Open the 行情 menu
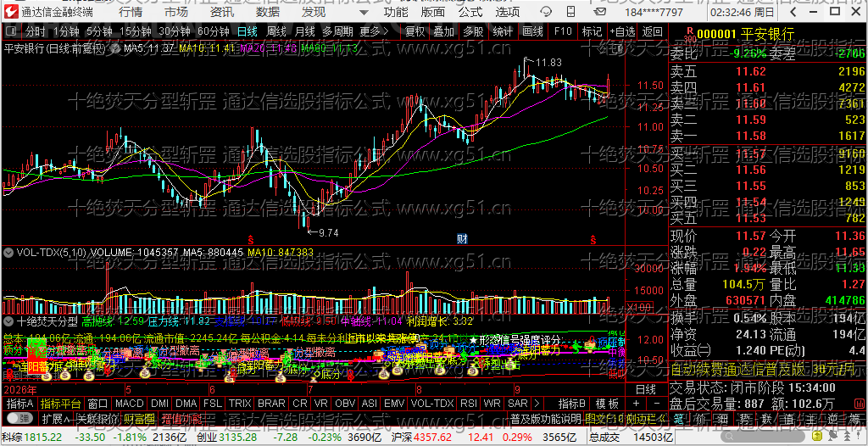 pyautogui.click(x=130, y=12)
